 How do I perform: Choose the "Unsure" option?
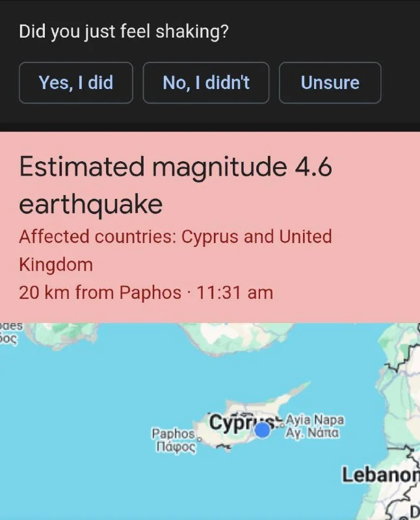pyautogui.click(x=330, y=83)
